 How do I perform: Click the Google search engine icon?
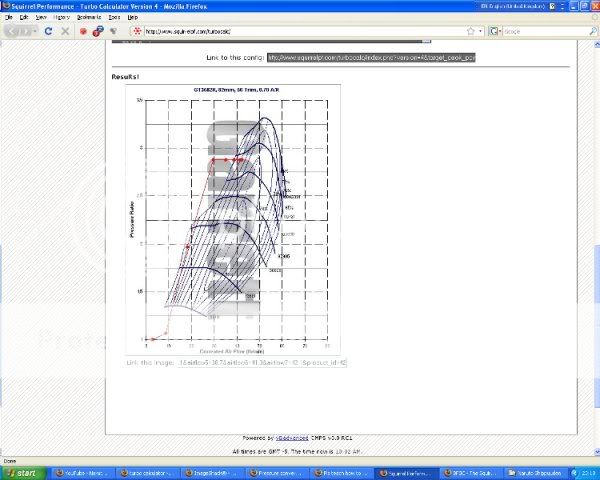[494, 31]
